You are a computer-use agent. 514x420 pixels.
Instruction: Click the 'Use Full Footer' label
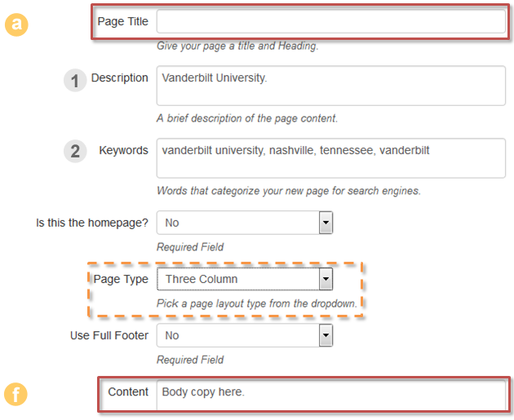click(x=109, y=335)
